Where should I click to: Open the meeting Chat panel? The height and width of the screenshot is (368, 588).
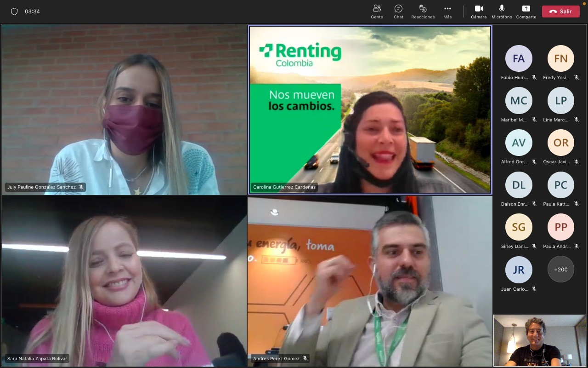(398, 11)
